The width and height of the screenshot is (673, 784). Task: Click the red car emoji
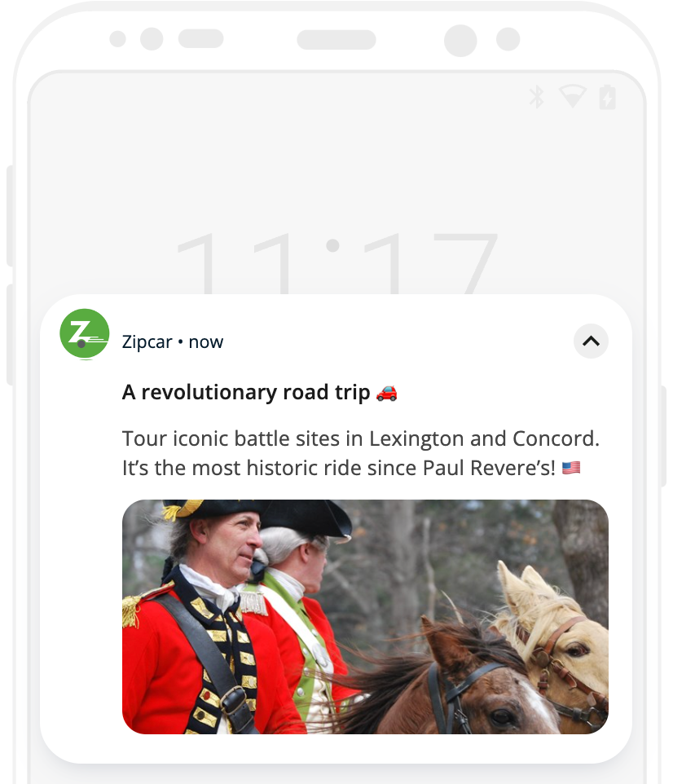coord(386,393)
